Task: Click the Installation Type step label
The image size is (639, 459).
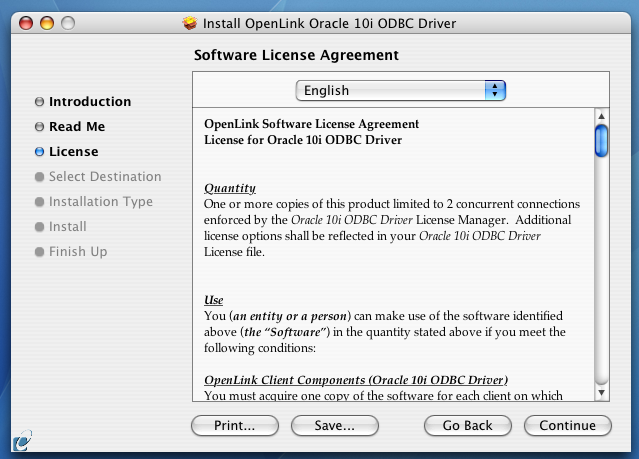Action: pos(101,201)
